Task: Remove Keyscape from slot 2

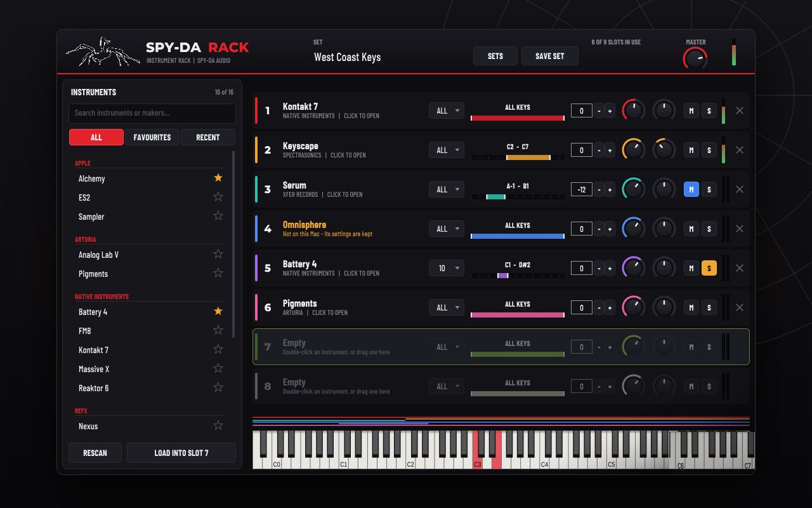Action: 739,150
